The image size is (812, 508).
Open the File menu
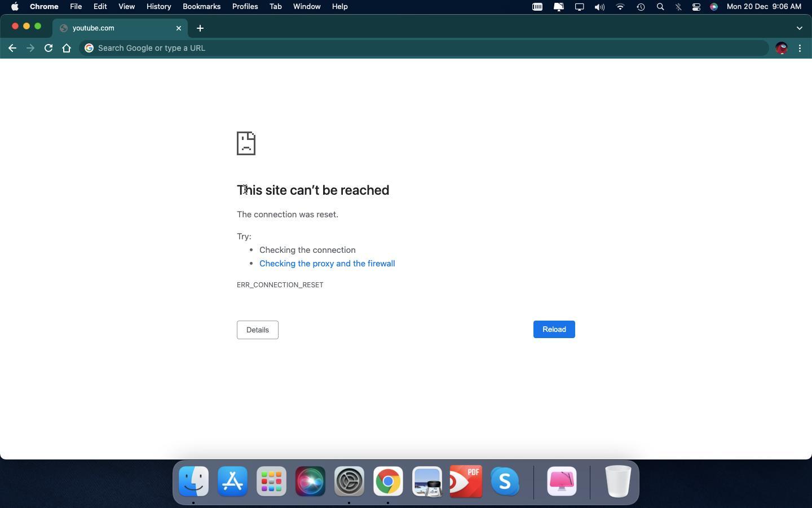point(76,7)
